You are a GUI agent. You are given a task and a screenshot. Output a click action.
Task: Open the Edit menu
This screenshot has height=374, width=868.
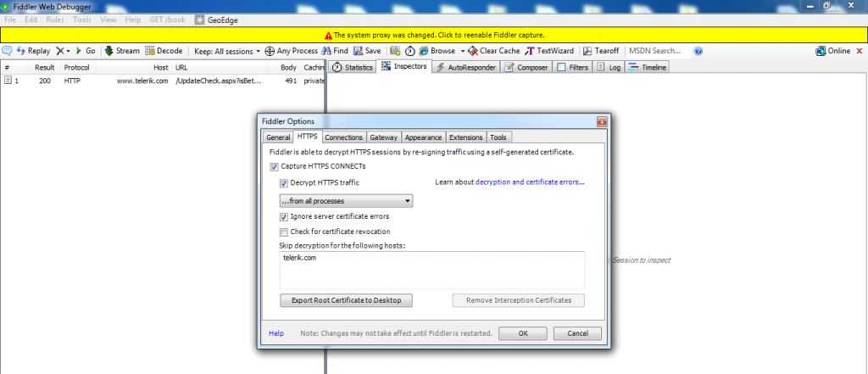31,20
